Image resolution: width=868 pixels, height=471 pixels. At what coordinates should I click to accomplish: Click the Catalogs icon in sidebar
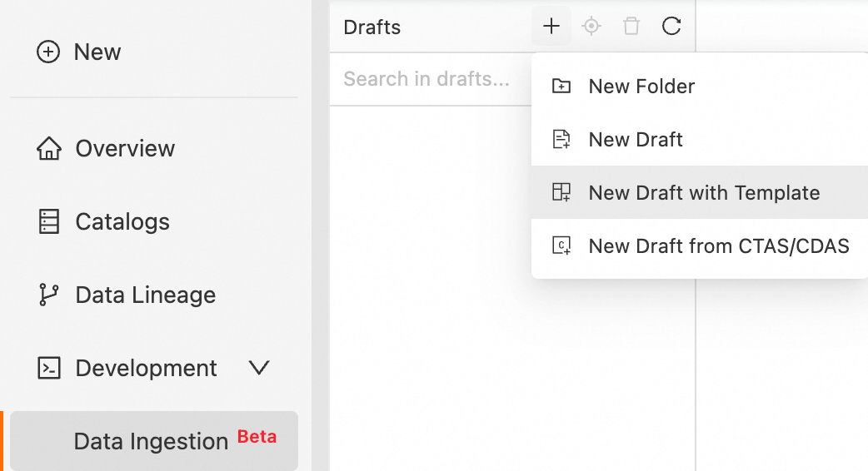point(49,222)
